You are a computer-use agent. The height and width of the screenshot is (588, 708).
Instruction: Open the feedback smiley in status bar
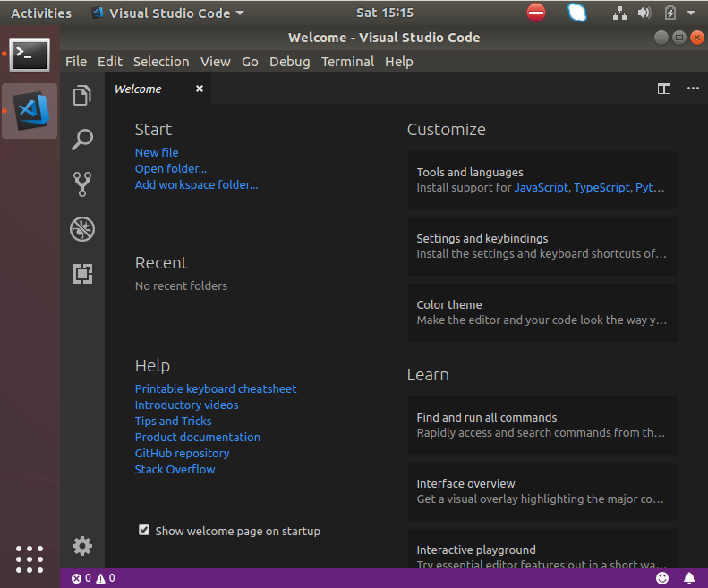coord(662,578)
